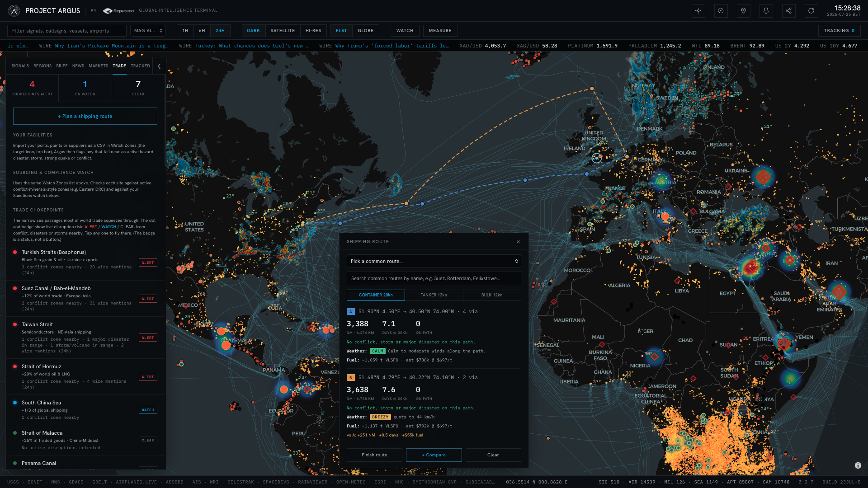This screenshot has width=868, height=488.
Task: Click the search common routes field
Action: click(x=434, y=278)
